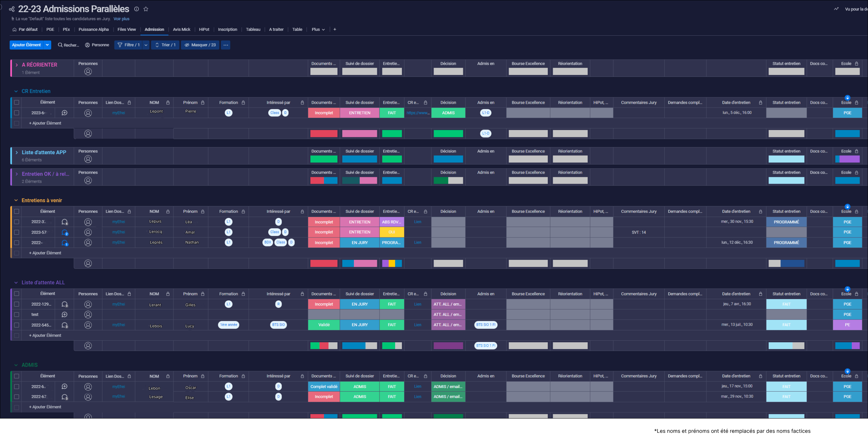Screen dimensions: 868x438
Task: Switch to the Puissance Alpha tab
Action: click(x=94, y=30)
